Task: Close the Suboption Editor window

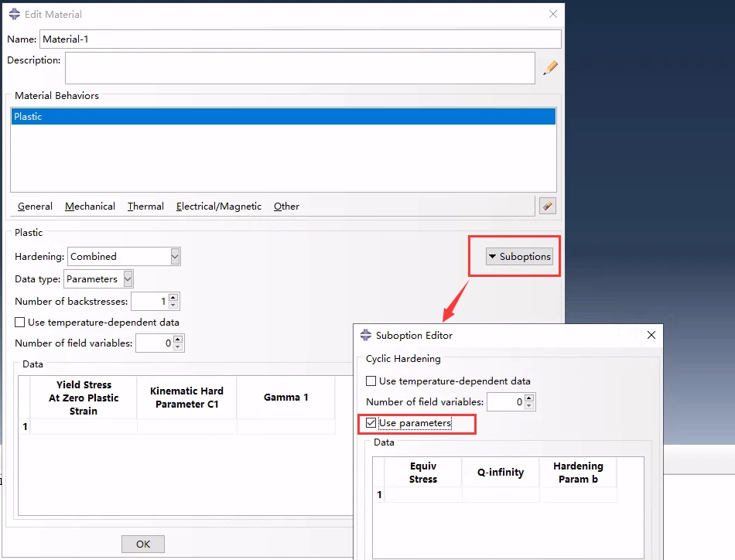Action: click(651, 335)
